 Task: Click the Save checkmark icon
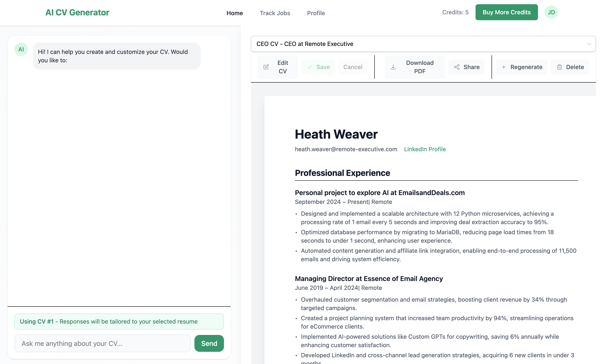[x=309, y=67]
